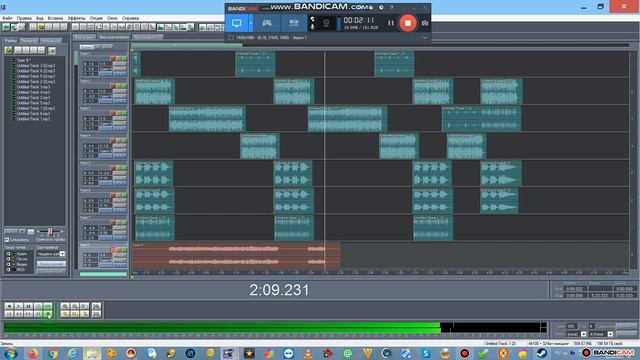The image size is (640, 360).
Task: Stop the Bandicam recording with red button
Action: point(407,23)
